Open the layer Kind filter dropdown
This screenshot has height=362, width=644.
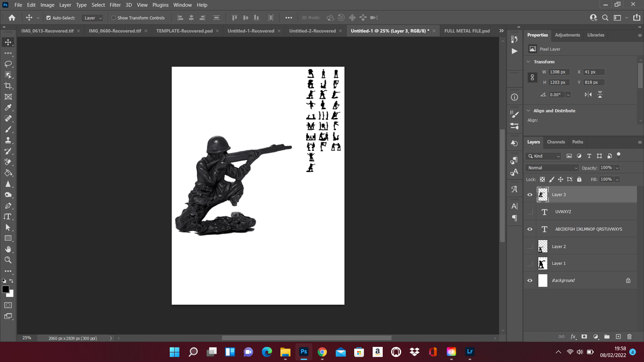544,156
